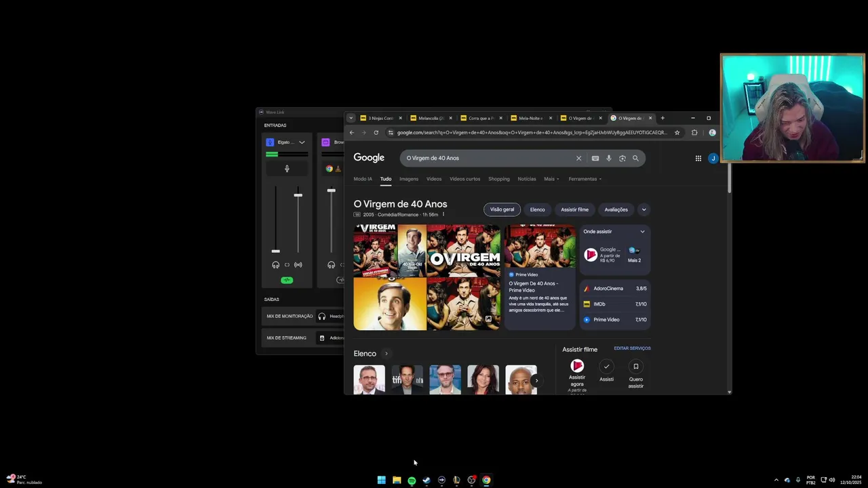Open Google virtual keyboard icon
868x488 pixels.
pyautogui.click(x=595, y=158)
